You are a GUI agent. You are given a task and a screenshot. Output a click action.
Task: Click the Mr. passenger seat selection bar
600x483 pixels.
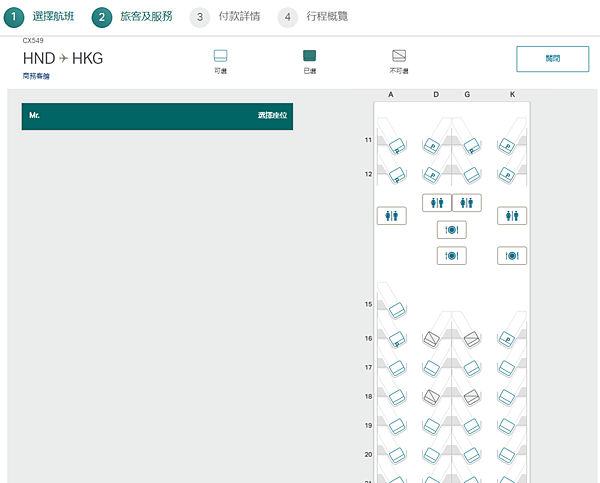(x=157, y=116)
